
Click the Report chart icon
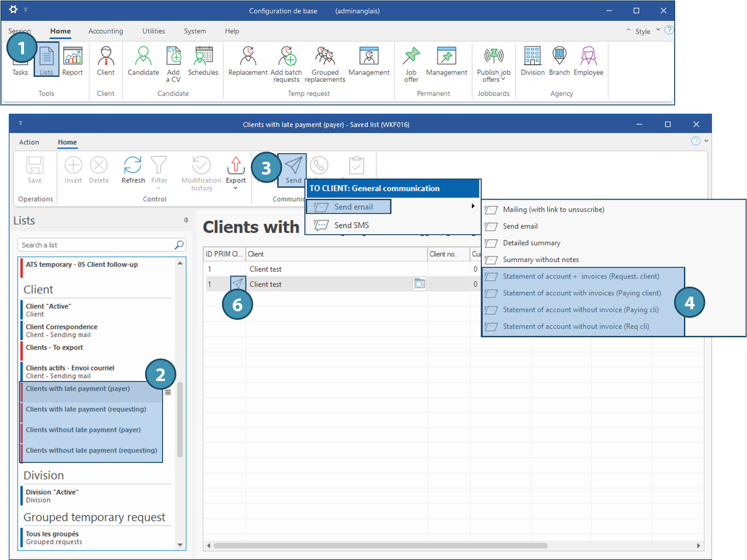click(x=72, y=56)
